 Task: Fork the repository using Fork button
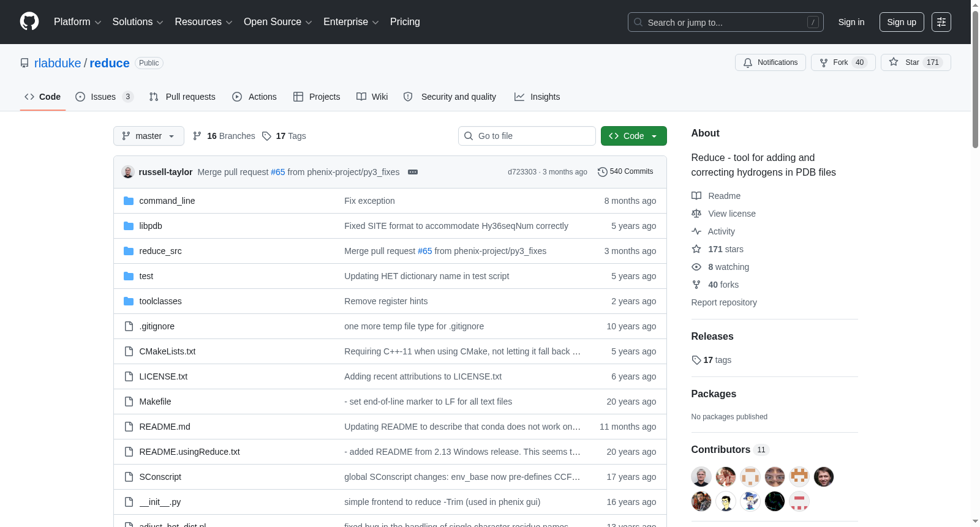[x=843, y=62]
